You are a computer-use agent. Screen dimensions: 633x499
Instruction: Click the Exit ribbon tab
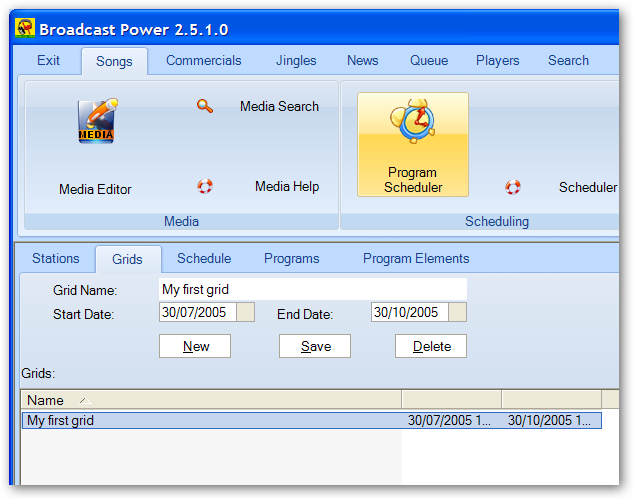tap(48, 61)
